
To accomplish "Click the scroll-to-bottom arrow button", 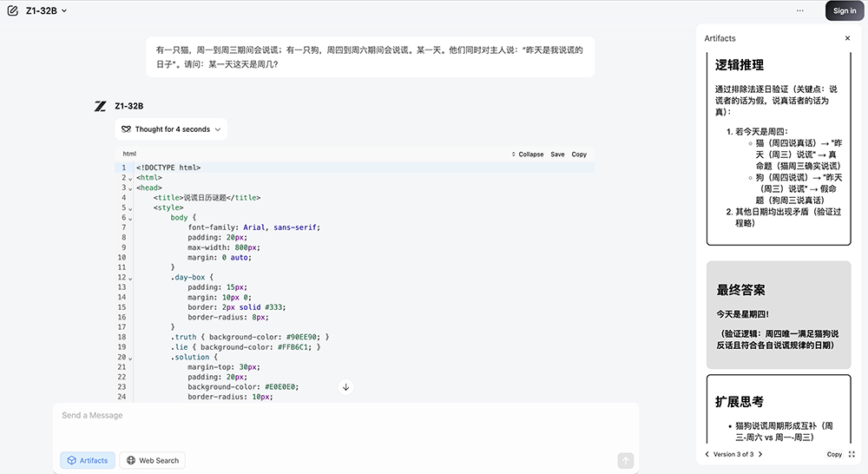I will point(345,387).
